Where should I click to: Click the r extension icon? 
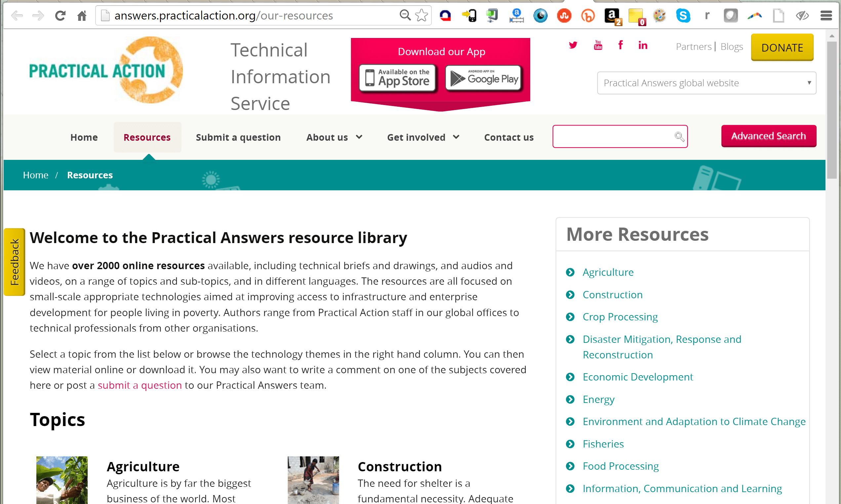(x=707, y=16)
